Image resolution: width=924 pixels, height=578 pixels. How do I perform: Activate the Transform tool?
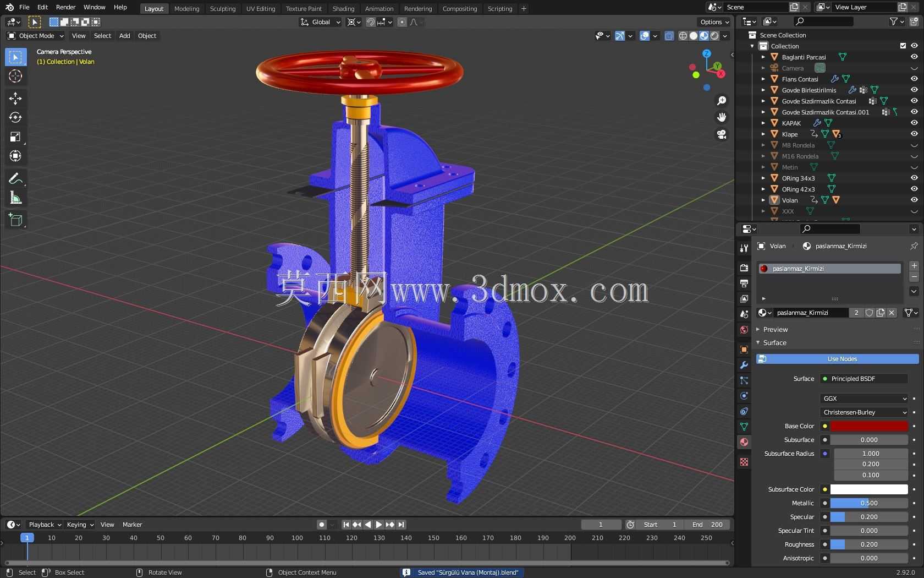15,156
